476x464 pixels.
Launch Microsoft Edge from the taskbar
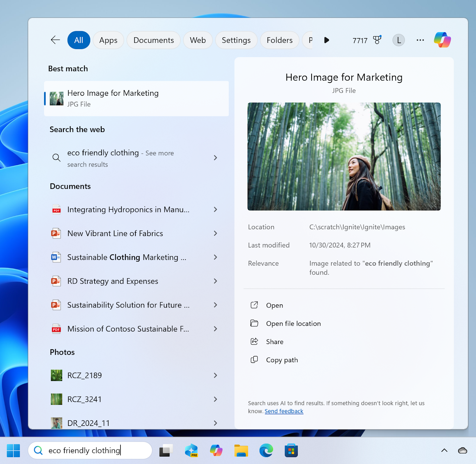[x=266, y=451]
